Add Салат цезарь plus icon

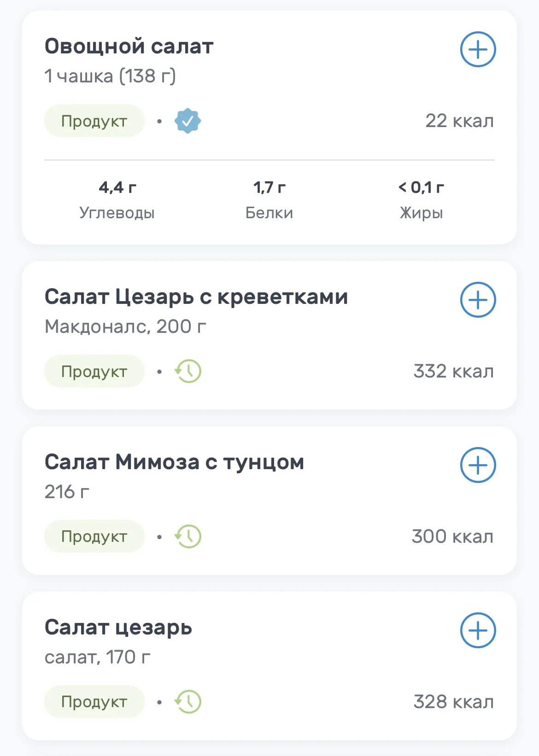(478, 630)
